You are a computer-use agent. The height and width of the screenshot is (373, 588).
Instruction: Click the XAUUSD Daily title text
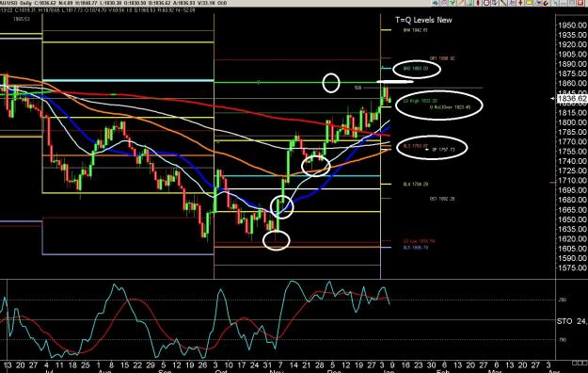click(16, 3)
